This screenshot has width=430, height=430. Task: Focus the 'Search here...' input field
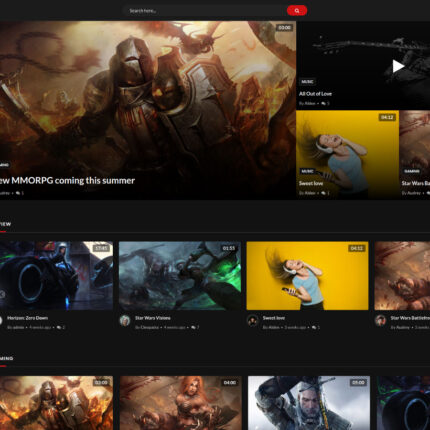point(205,11)
